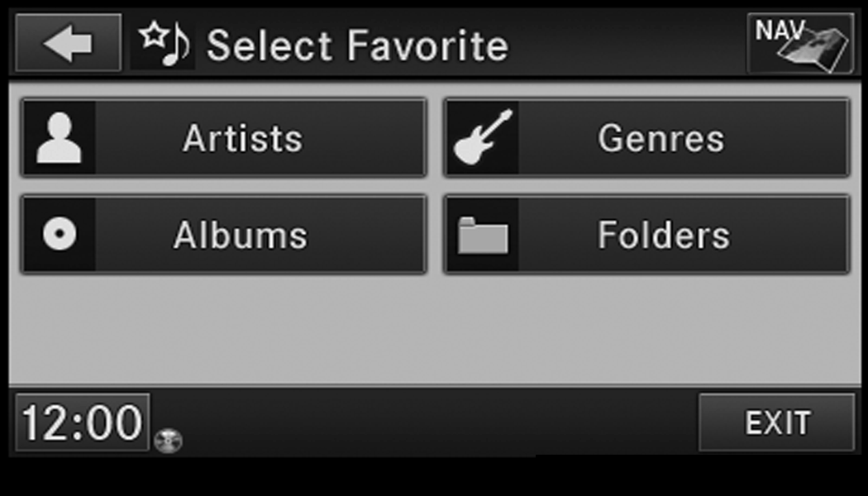The image size is (868, 496).
Task: Tap the back arrow button
Action: pos(68,43)
